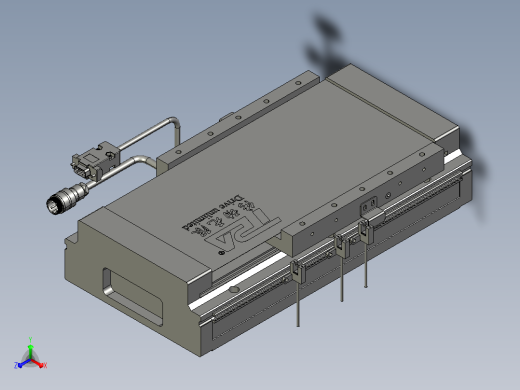Image resolution: width=520 pixels, height=390 pixels.
Task: Select the lower bent cable tube
Action: [124, 169]
